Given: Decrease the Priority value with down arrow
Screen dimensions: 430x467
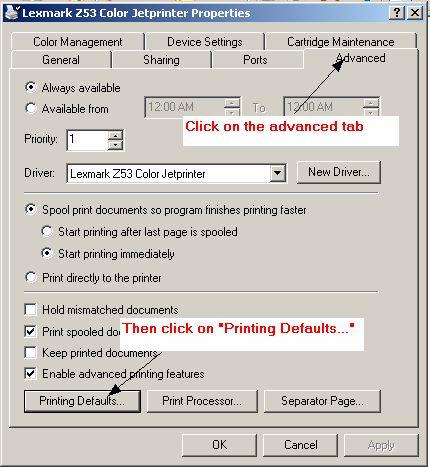Looking at the screenshot, I should [x=116, y=145].
